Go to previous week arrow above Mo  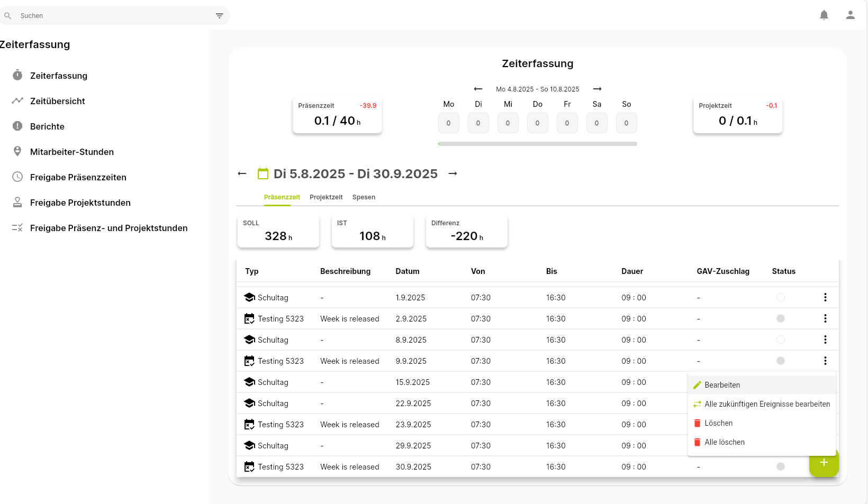[478, 89]
